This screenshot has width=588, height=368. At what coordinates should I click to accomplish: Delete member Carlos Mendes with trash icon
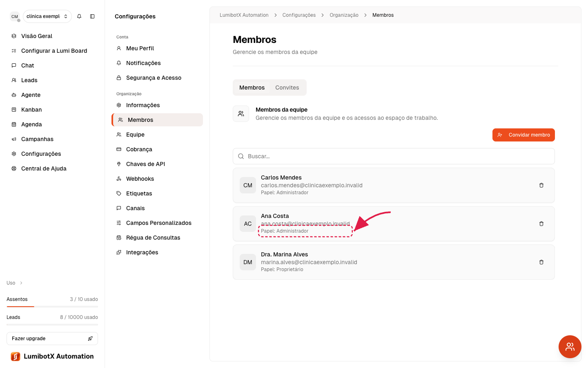coord(541,185)
